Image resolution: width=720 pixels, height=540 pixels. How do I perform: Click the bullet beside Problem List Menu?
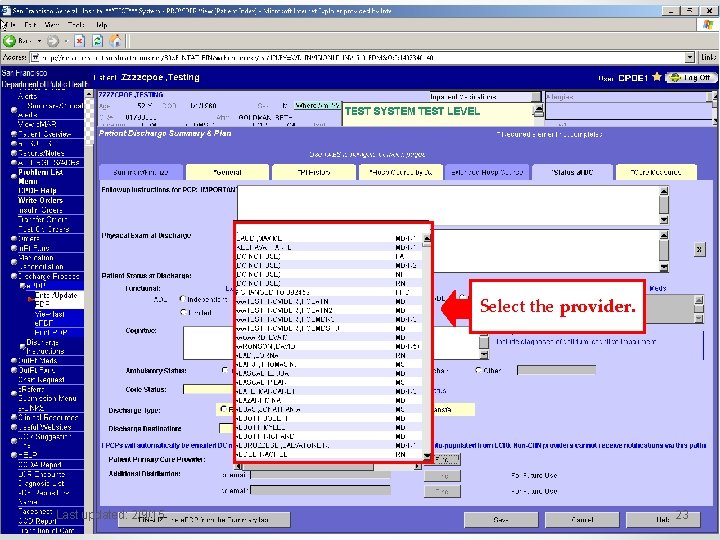pos(14,176)
